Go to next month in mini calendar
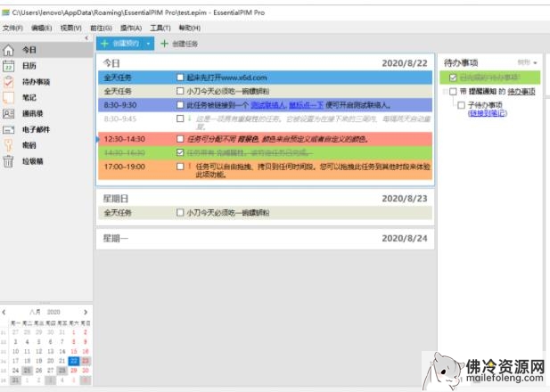 click(86, 312)
